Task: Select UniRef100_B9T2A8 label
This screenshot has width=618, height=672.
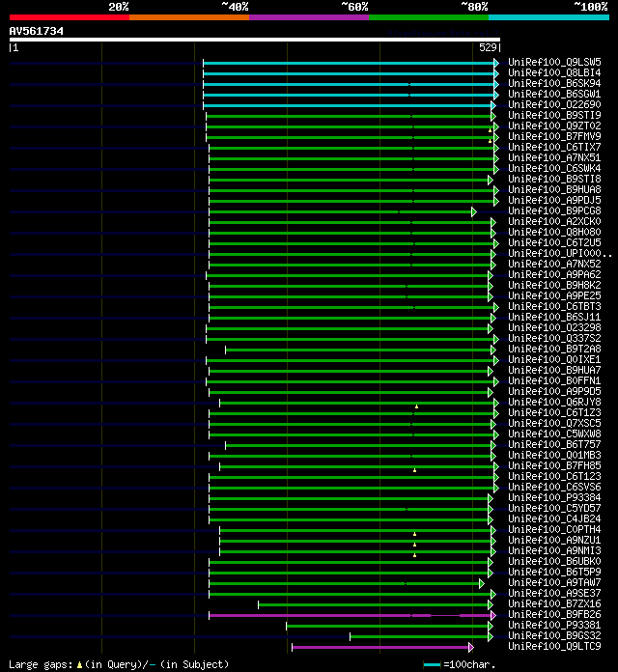Action: point(554,349)
